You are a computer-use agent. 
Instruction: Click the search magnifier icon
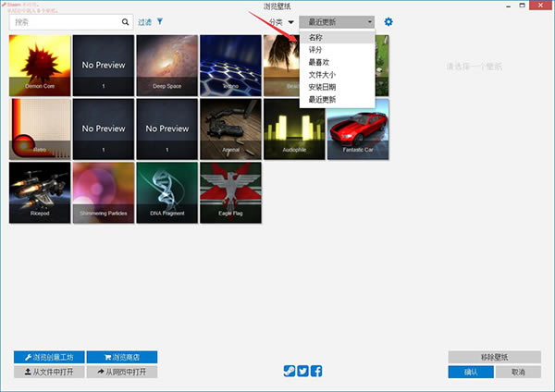tap(125, 22)
